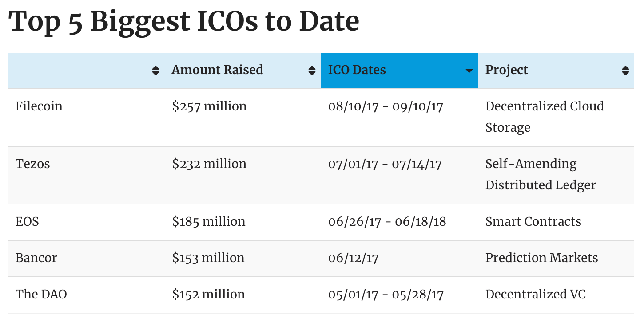Click the $257 million amount cell
This screenshot has height=322, width=644.
(x=209, y=106)
